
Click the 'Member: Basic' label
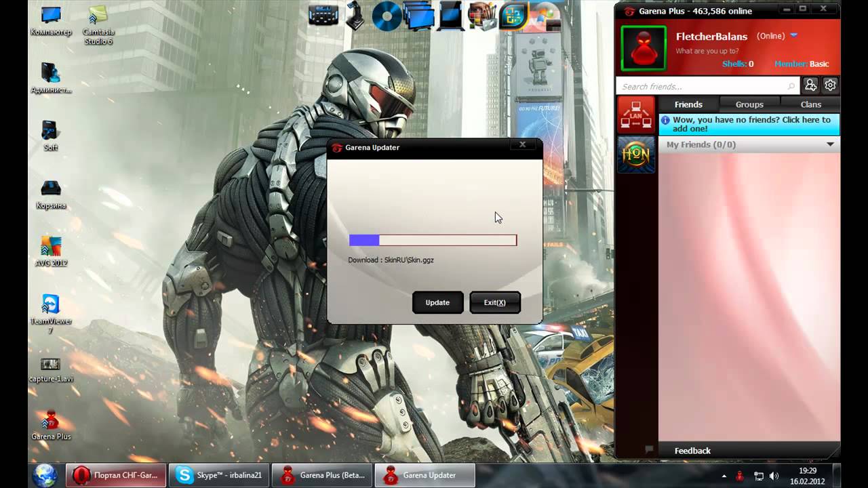click(x=802, y=64)
